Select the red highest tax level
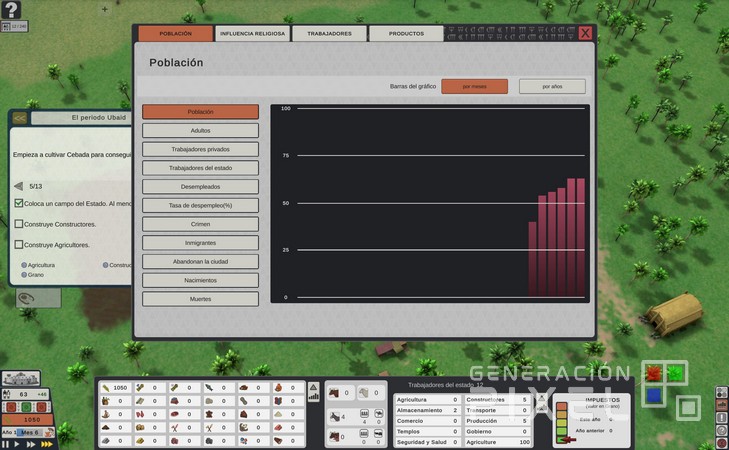Image resolution: width=729 pixels, height=450 pixels. pyautogui.click(x=562, y=407)
